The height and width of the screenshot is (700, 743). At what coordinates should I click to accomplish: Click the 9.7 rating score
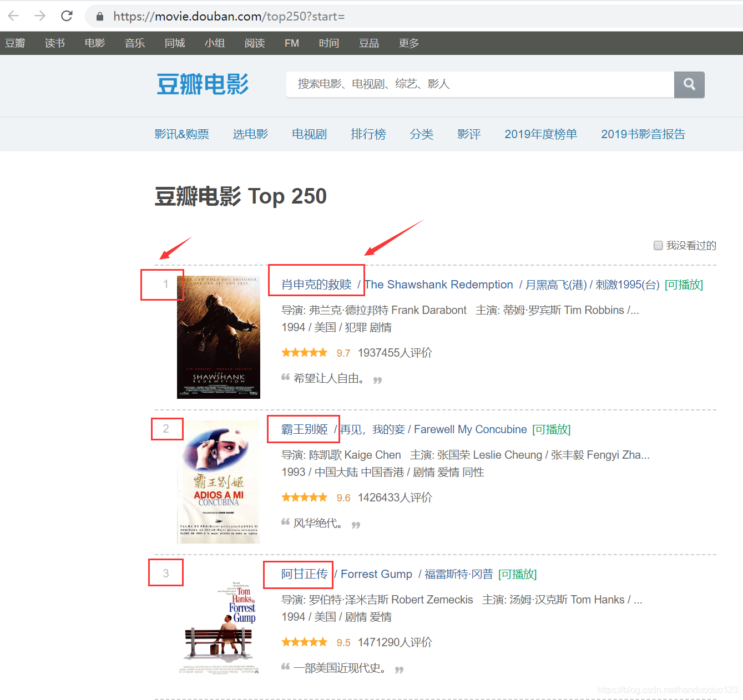[343, 353]
